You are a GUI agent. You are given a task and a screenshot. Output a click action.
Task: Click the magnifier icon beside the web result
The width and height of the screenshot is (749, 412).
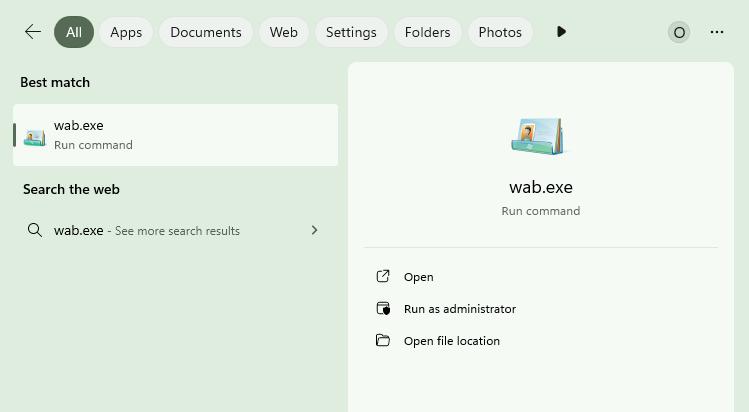click(35, 230)
